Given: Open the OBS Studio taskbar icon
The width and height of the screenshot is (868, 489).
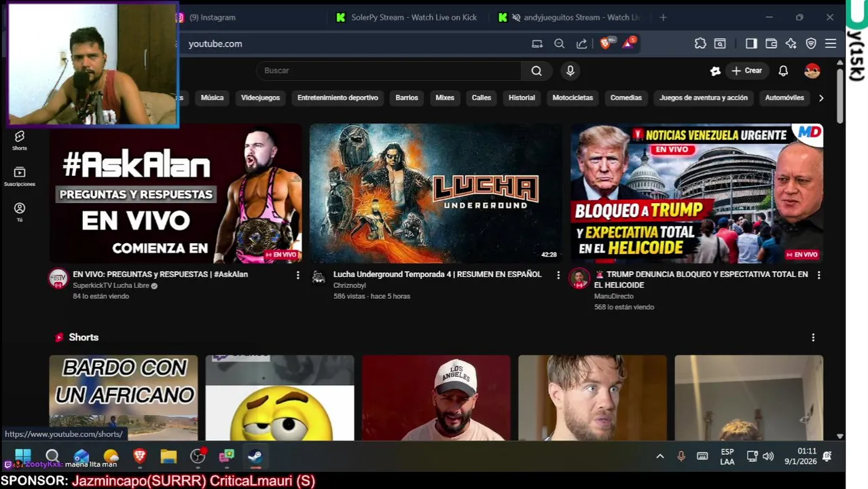Looking at the screenshot, I should [198, 456].
